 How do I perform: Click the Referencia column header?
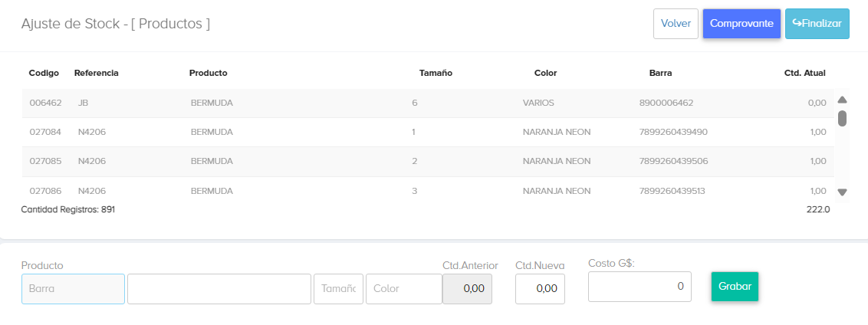point(97,74)
